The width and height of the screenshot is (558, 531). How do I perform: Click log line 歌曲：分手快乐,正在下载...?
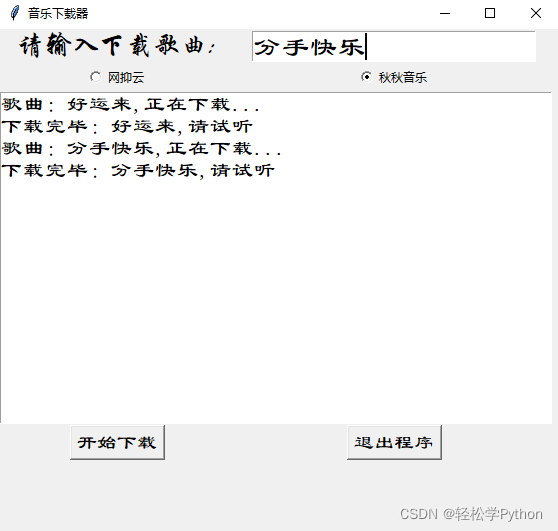click(141, 149)
